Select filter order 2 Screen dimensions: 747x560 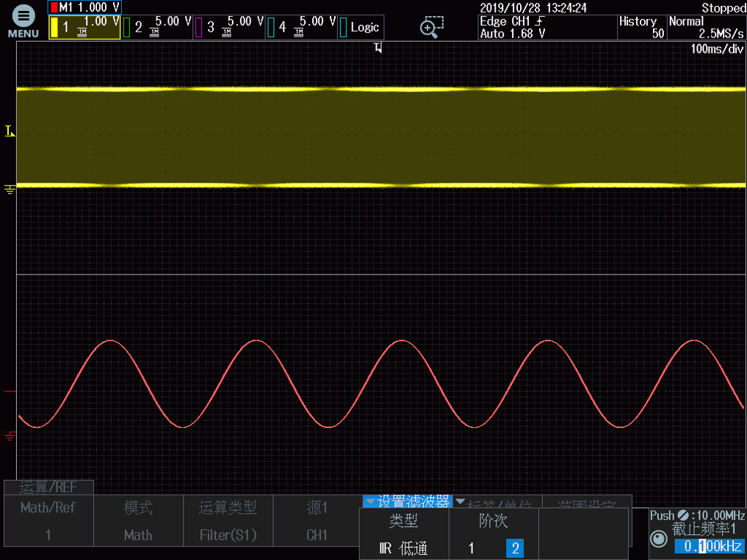[x=514, y=548]
